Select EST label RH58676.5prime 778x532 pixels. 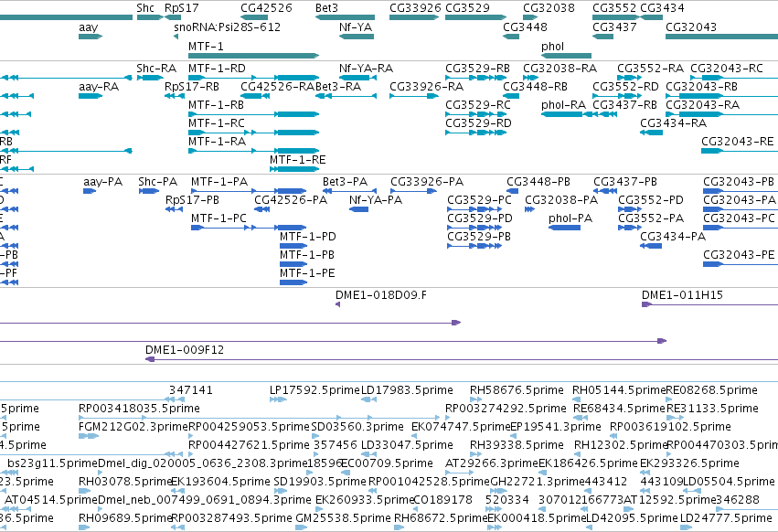click(517, 390)
